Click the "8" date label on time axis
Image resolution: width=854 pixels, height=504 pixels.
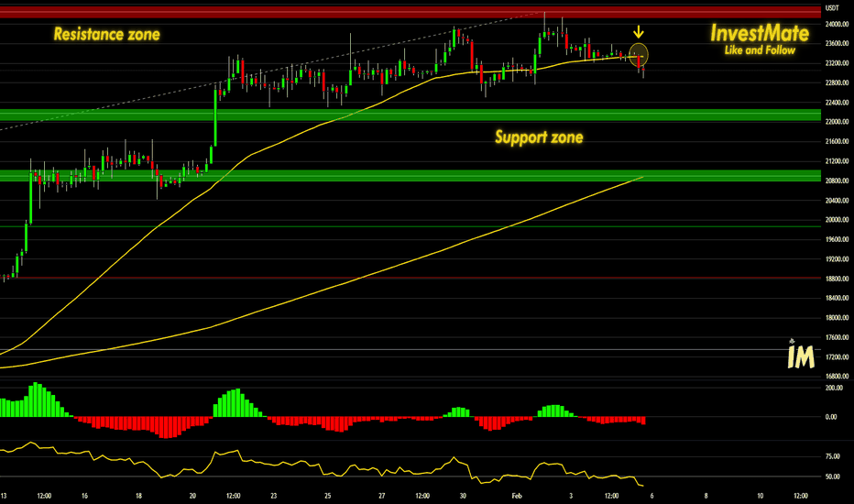[x=706, y=496]
